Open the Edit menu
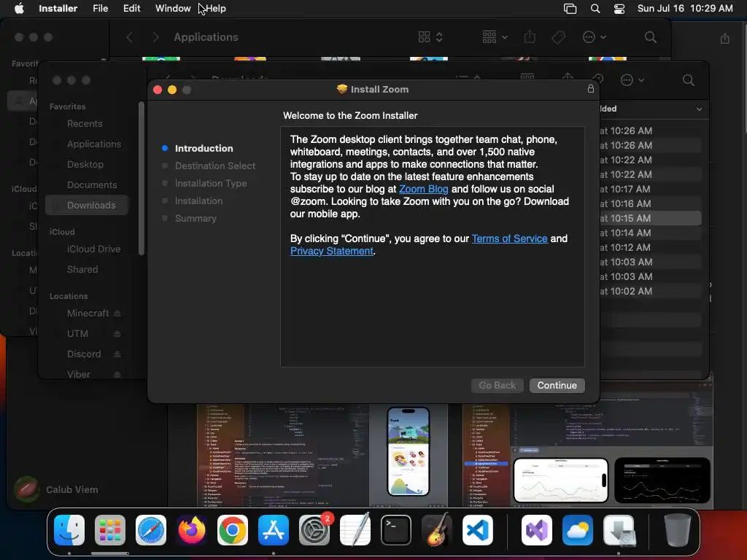This screenshot has width=747, height=560. pyautogui.click(x=131, y=9)
